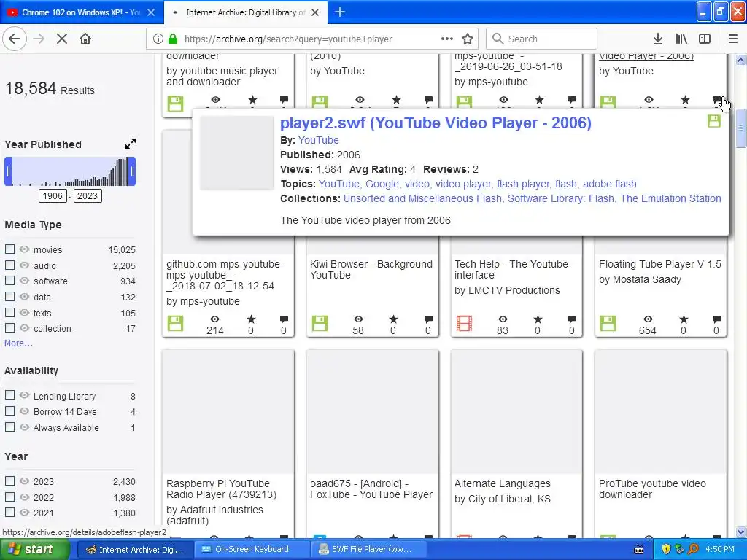Check the movies media type box
The height and width of the screenshot is (560, 747).
point(9,249)
